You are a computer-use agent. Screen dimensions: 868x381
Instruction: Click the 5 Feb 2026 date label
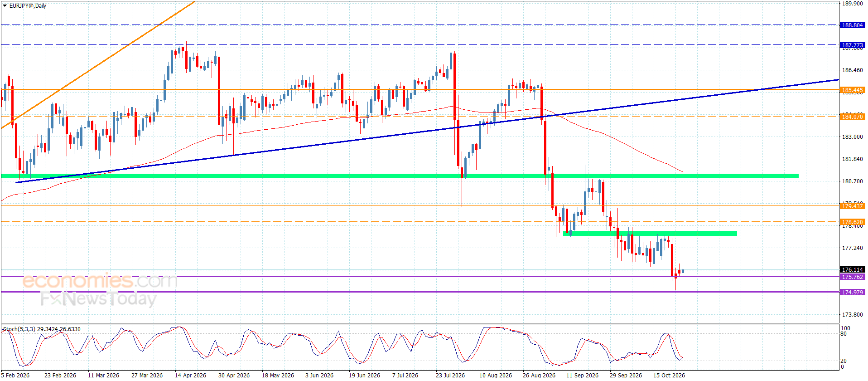15,376
